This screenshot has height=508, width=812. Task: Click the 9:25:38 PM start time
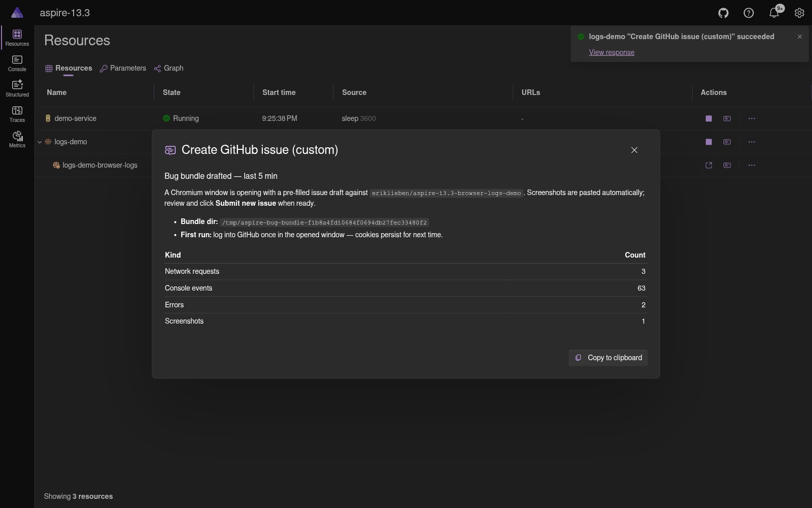point(280,118)
